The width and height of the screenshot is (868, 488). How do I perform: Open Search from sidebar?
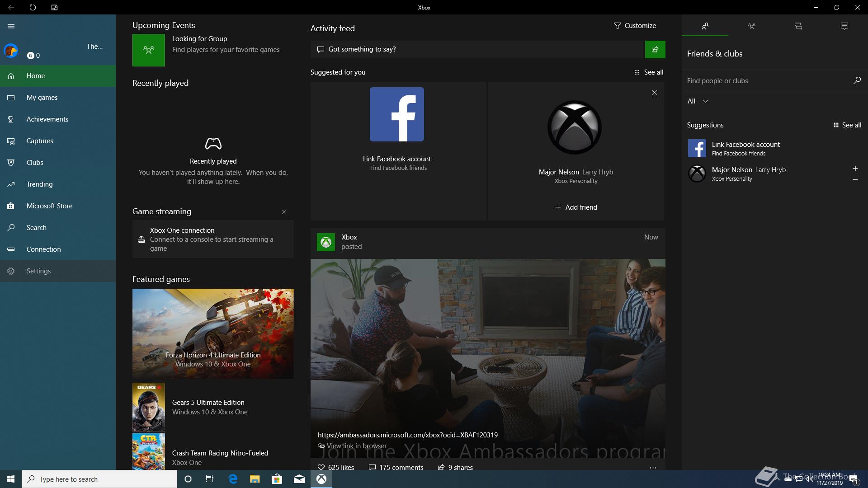pyautogui.click(x=58, y=228)
